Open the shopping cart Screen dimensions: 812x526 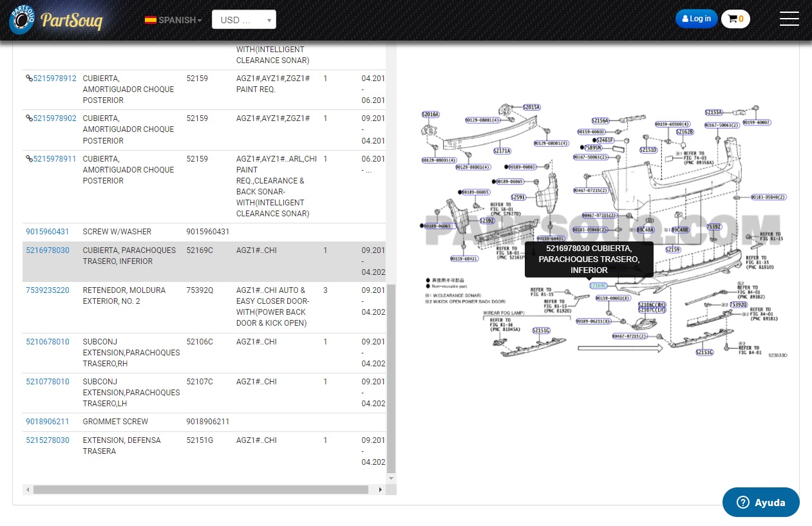coord(735,19)
